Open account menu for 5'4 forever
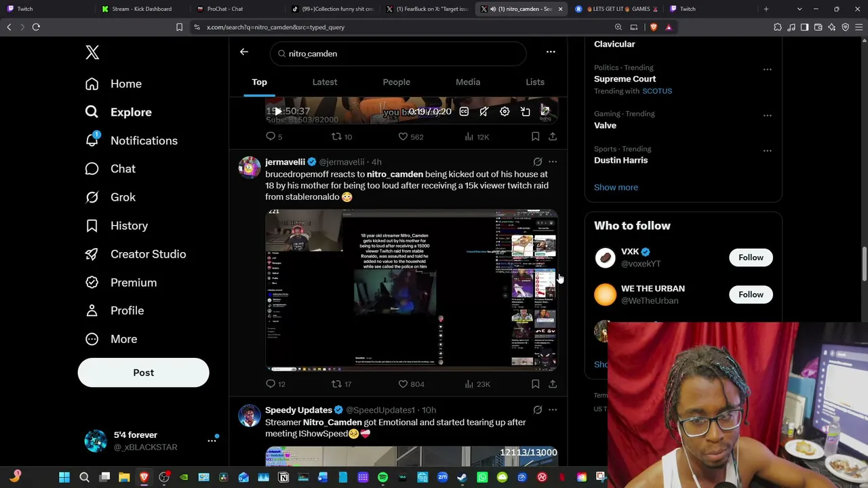 pos(150,441)
